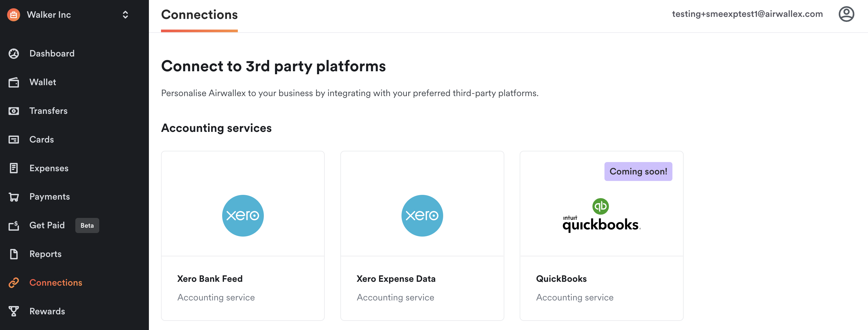Open the Xero Bank Feed card
The image size is (868, 330).
coord(243,235)
